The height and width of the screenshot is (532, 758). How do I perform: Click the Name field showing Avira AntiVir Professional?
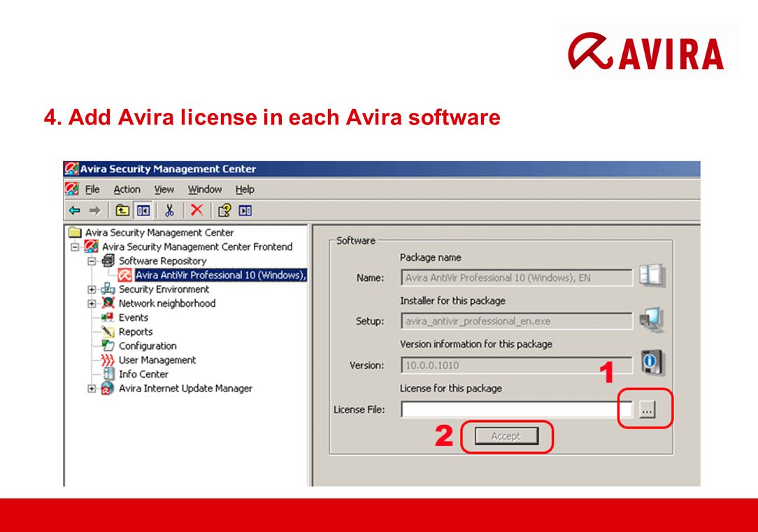click(516, 278)
